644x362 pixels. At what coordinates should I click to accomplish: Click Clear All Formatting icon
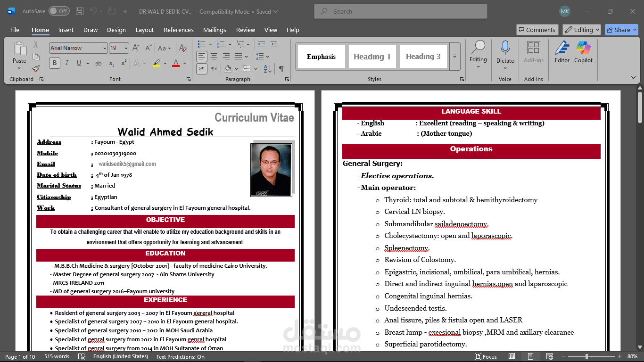(183, 48)
